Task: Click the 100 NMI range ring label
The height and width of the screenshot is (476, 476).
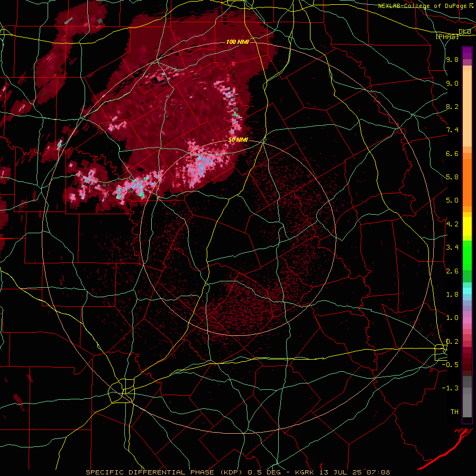Action: (x=237, y=42)
